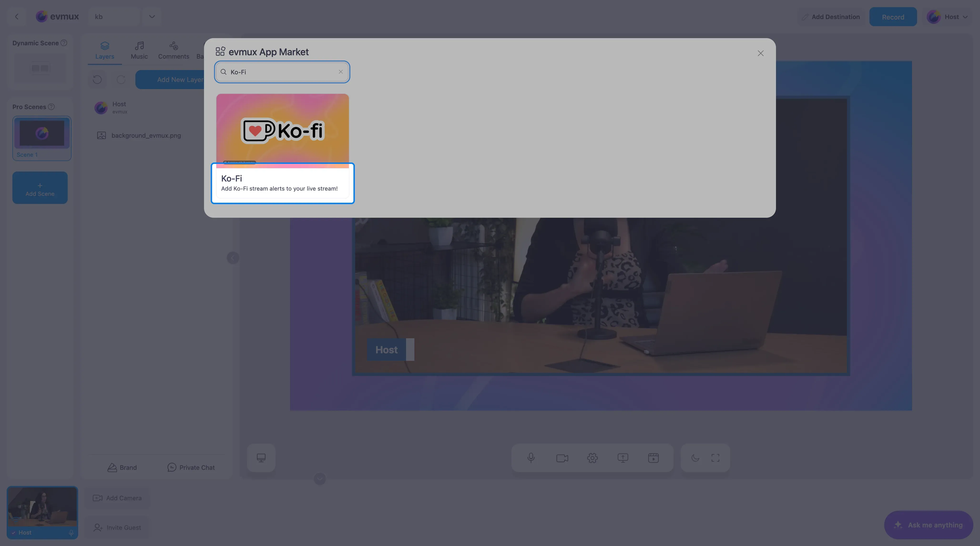Viewport: 980px width, 546px height.
Task: Click Invite Guest
Action: tap(117, 527)
